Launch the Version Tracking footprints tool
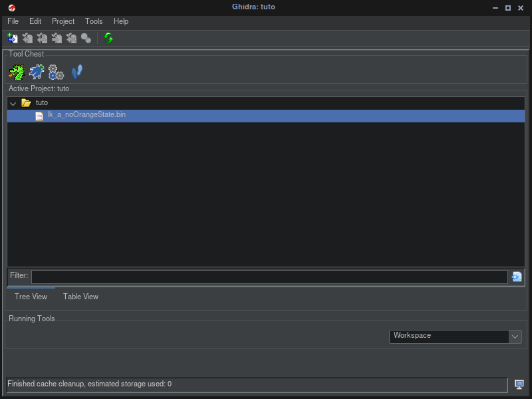Image resolution: width=532 pixels, height=399 pixels. 76,71
